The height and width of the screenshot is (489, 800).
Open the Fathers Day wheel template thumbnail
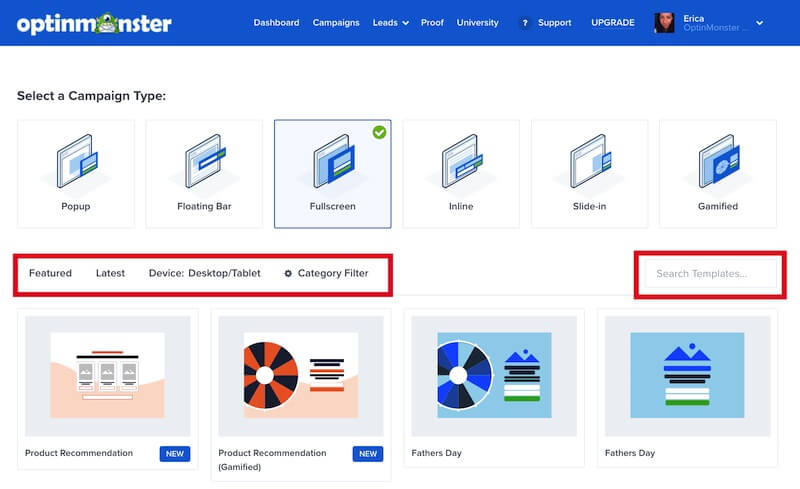coord(494,376)
